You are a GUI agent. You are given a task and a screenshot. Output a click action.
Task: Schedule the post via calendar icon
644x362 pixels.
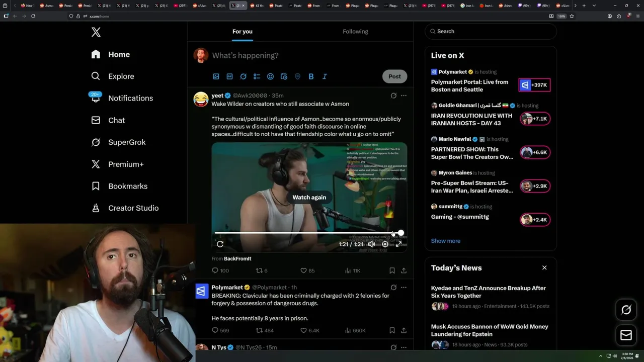point(284,76)
